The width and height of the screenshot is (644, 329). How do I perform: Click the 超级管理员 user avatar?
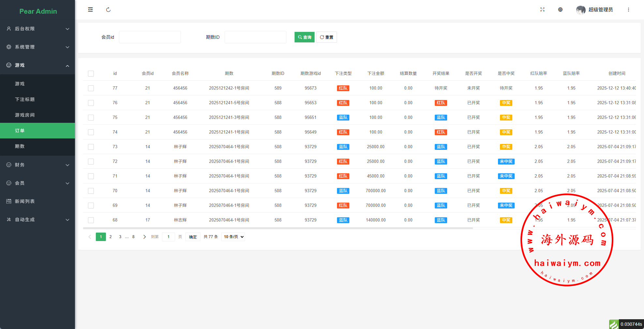(x=581, y=10)
